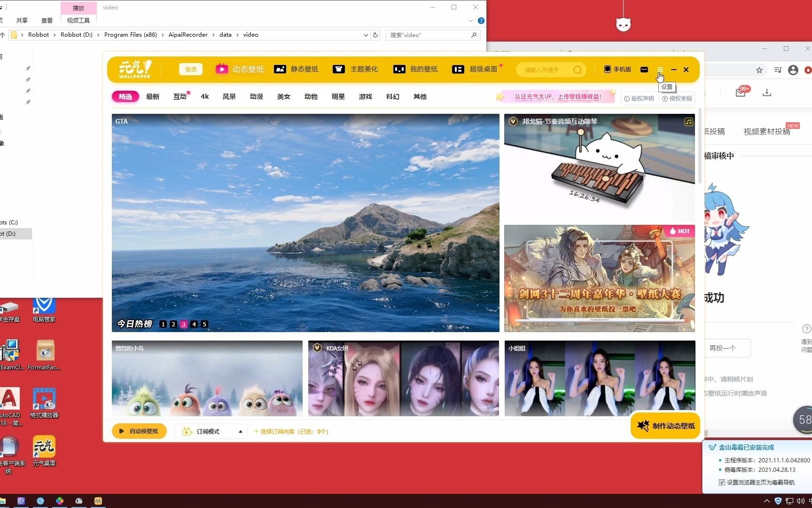Screen dimensions: 812x508
Task: Open the 愤怒的小鸟 angry birds wallpaper
Action: coord(207,378)
